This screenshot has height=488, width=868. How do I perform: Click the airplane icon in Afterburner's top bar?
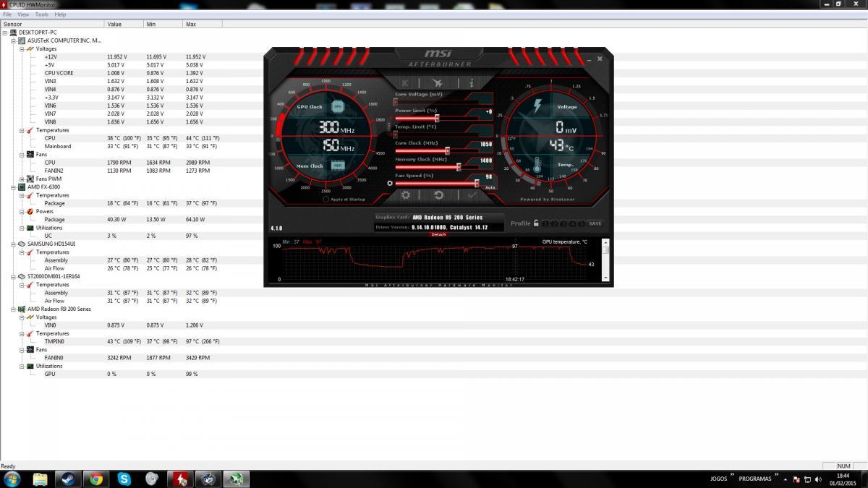438,83
